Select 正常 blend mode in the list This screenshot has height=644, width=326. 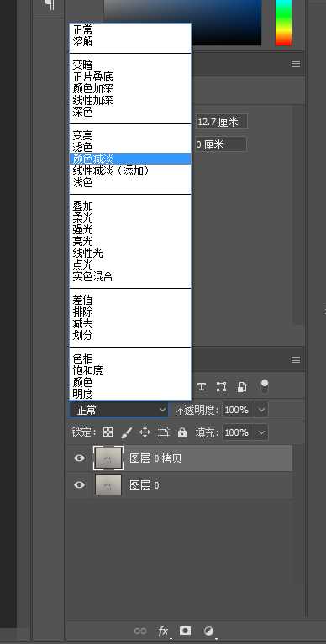(x=130, y=30)
